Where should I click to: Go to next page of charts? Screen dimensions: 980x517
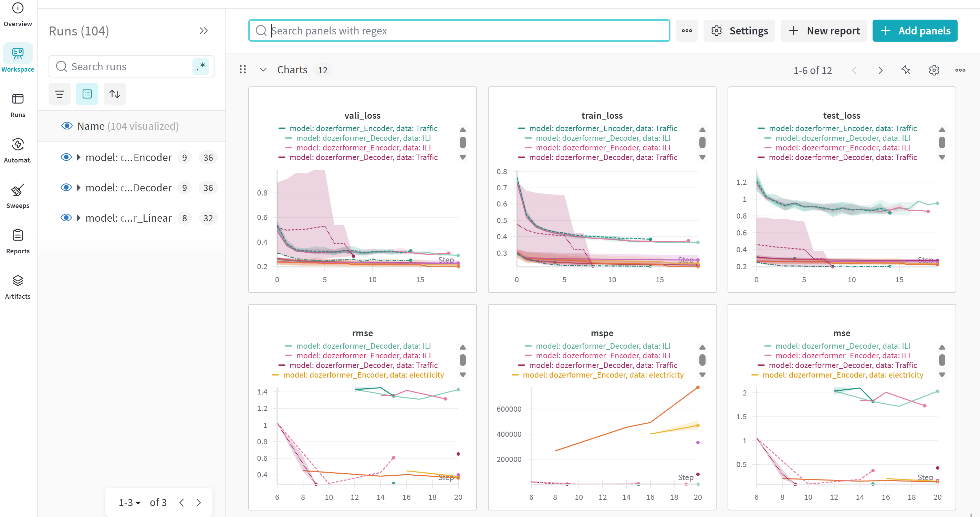[880, 70]
